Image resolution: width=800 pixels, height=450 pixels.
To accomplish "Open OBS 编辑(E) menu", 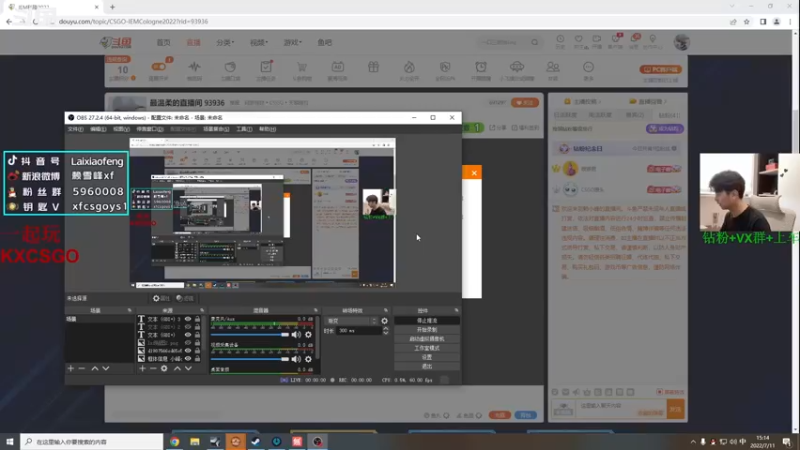I will pyautogui.click(x=98, y=130).
